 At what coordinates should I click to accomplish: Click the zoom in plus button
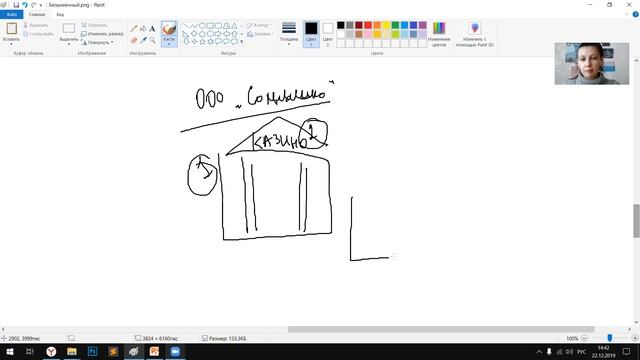635,338
